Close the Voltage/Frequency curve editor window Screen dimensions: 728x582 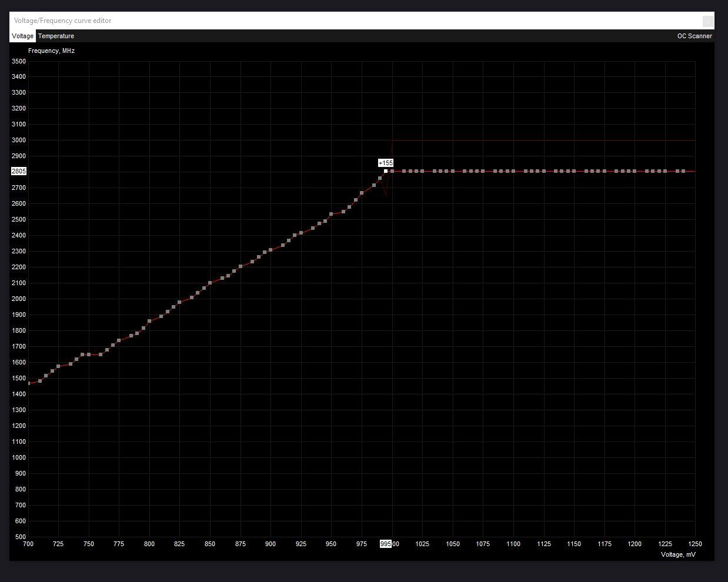click(x=708, y=21)
